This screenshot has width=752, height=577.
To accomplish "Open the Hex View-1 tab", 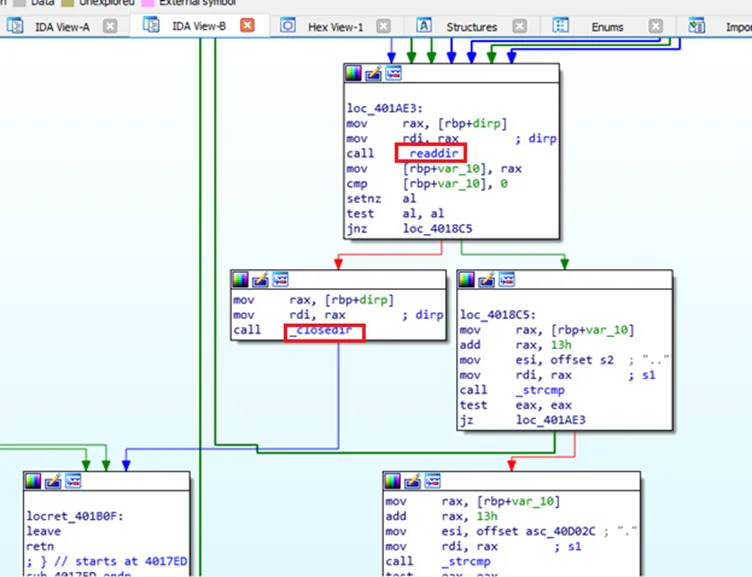I will pos(335,27).
